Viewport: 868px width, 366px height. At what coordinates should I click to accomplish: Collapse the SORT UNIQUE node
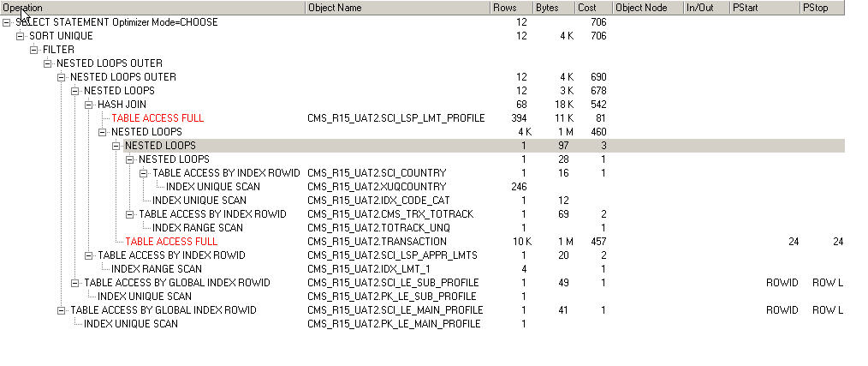21,36
